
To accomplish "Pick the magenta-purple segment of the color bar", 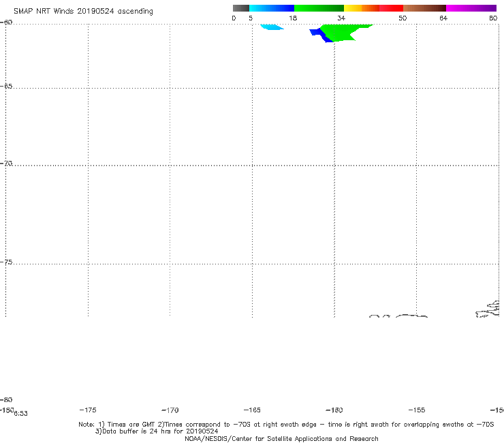I will coord(471,8).
